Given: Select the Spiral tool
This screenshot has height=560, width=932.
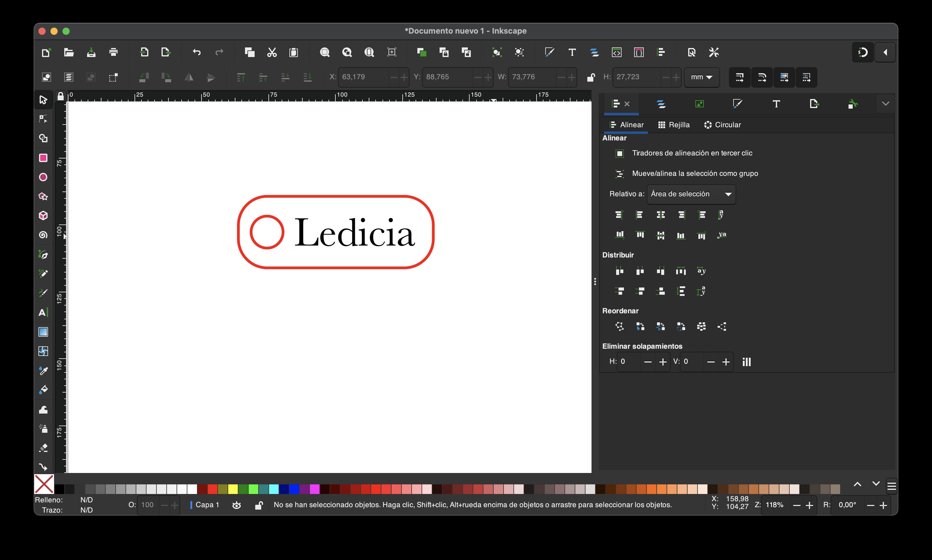Looking at the screenshot, I should pos(43,235).
